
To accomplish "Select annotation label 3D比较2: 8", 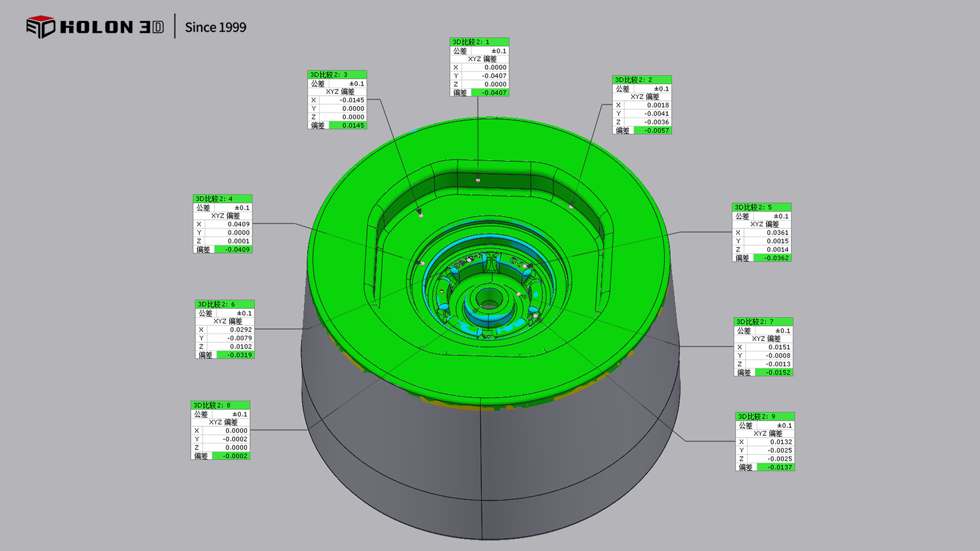I will tap(220, 405).
